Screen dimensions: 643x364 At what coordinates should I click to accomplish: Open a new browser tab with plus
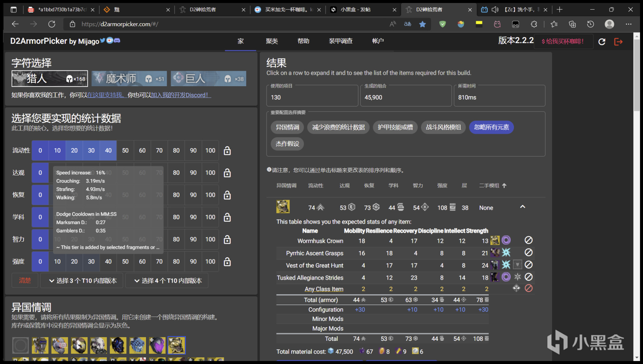click(x=560, y=10)
